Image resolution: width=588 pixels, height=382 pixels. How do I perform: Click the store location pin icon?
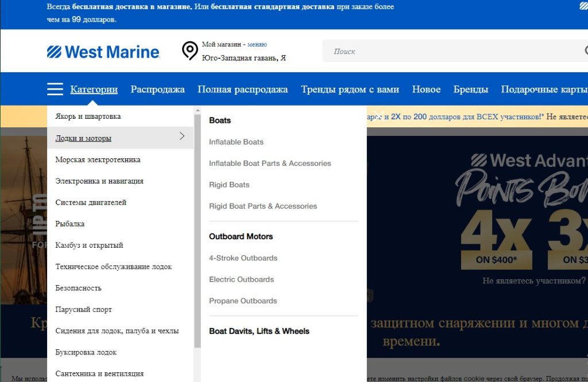point(189,50)
